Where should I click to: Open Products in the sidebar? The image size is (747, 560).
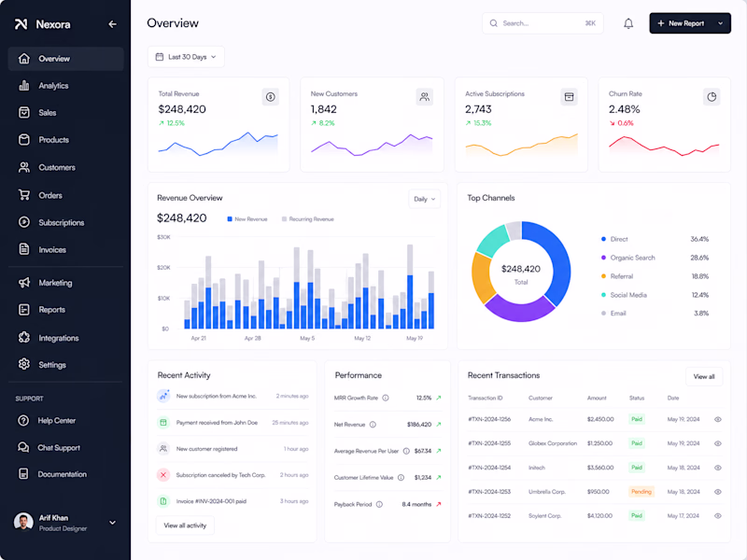click(x=65, y=140)
